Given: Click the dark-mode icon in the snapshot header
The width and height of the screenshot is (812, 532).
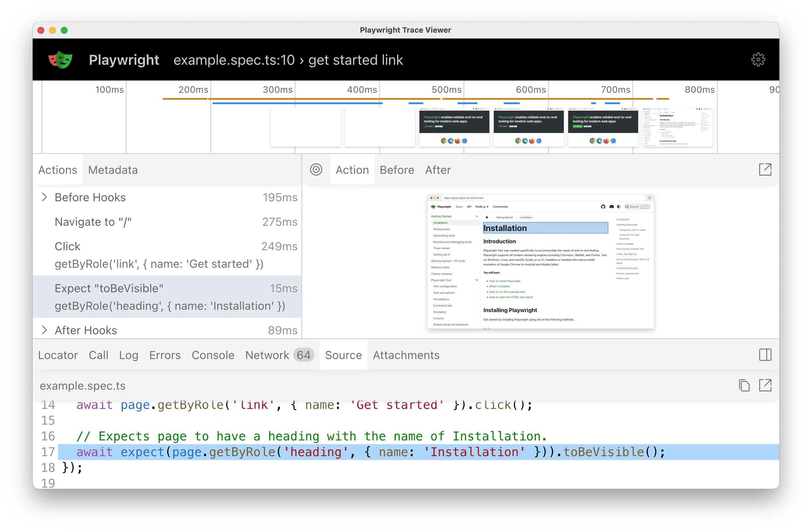Looking at the screenshot, I should 619,207.
